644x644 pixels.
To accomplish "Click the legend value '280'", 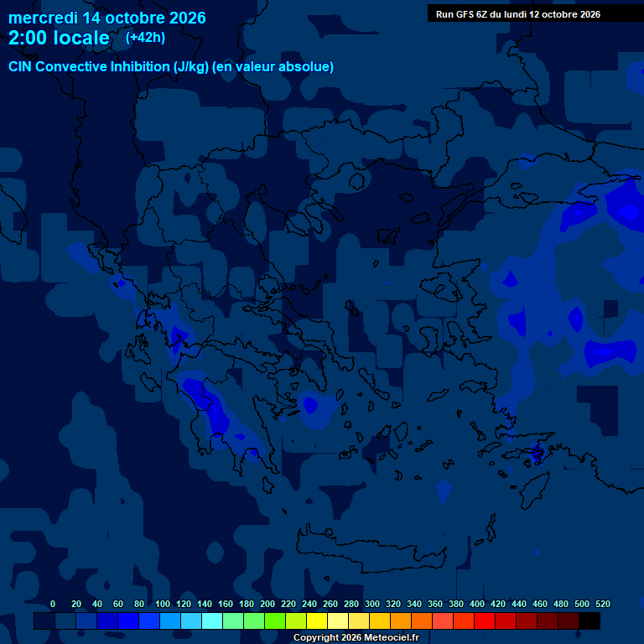I will [x=351, y=604].
